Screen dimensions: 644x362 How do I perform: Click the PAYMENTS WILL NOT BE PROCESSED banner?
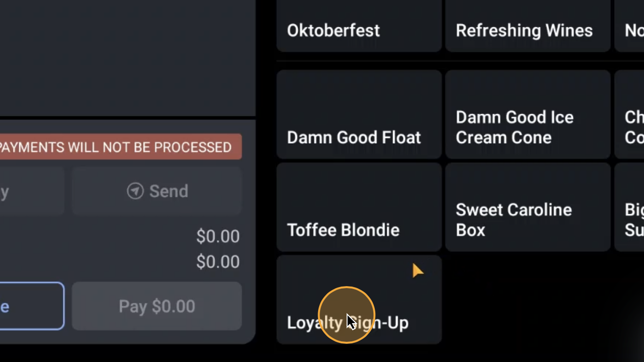click(120, 147)
